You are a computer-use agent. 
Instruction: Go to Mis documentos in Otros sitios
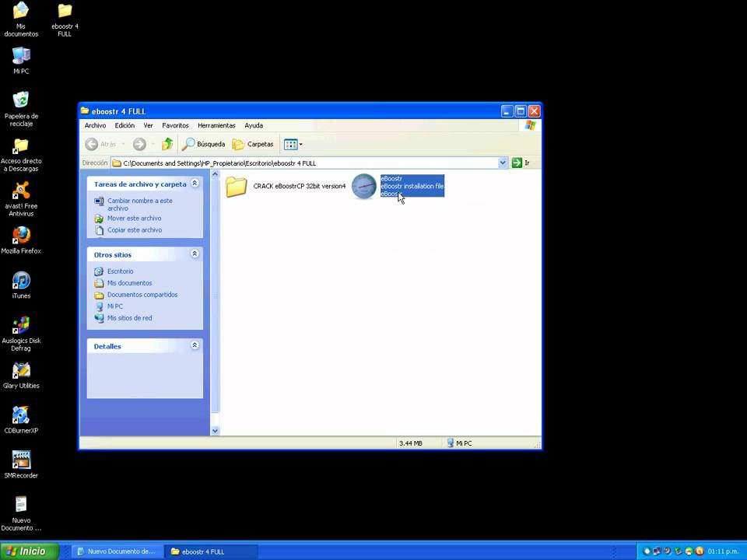(x=130, y=283)
